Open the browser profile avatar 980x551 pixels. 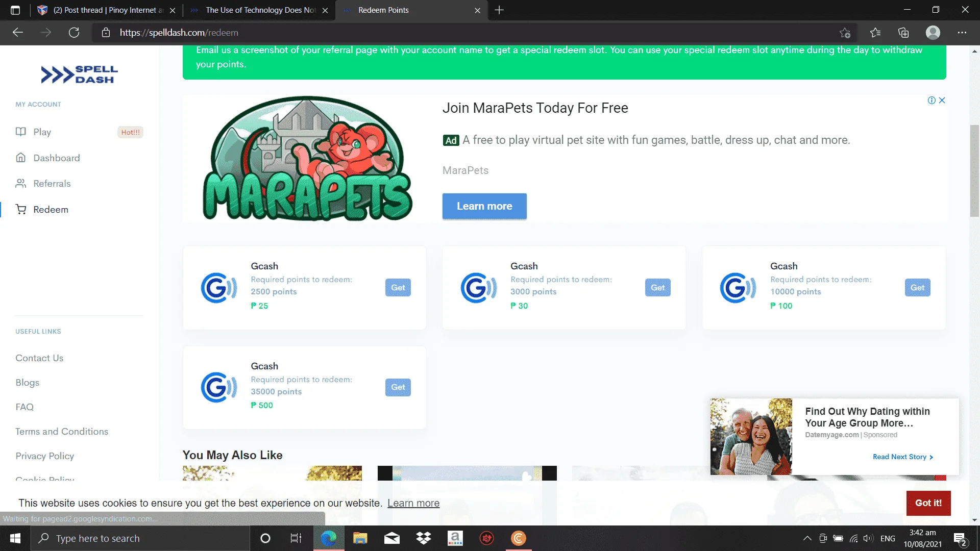click(933, 33)
